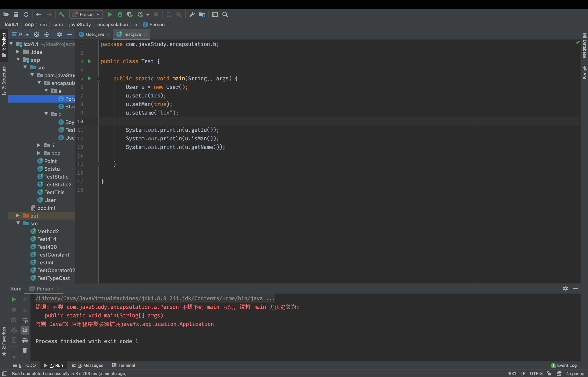Close the Test.java tab

pos(145,34)
